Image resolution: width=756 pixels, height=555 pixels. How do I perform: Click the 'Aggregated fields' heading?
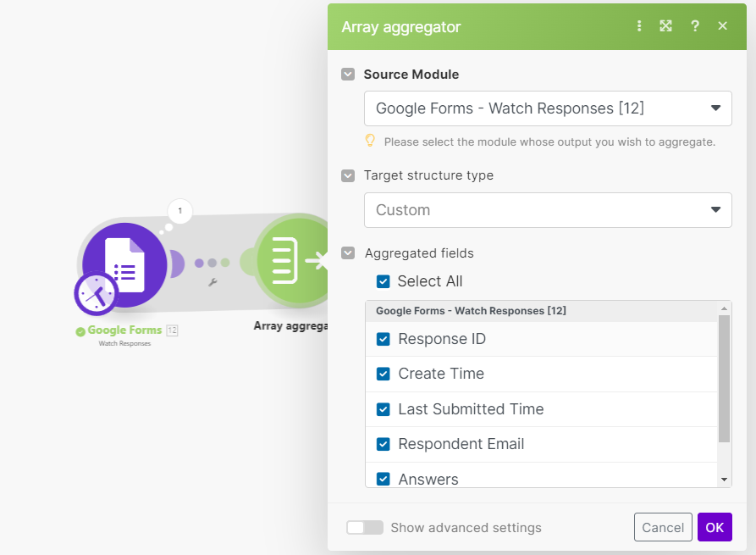419,253
